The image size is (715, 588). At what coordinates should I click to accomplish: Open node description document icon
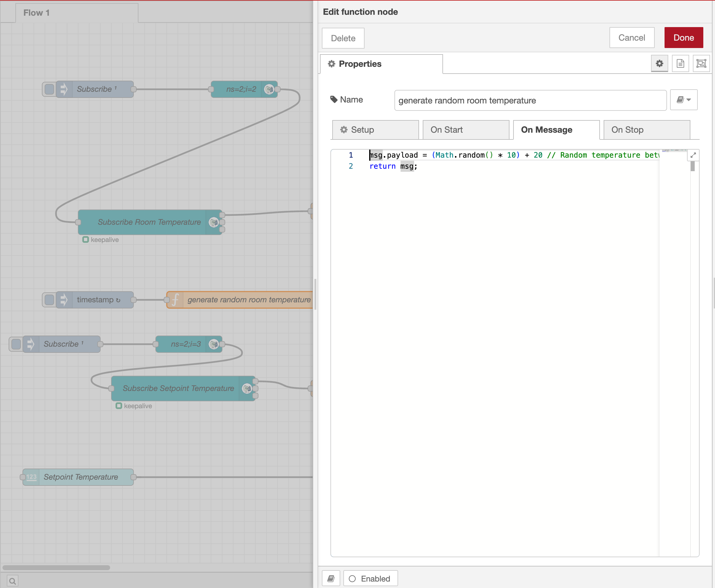click(x=680, y=63)
